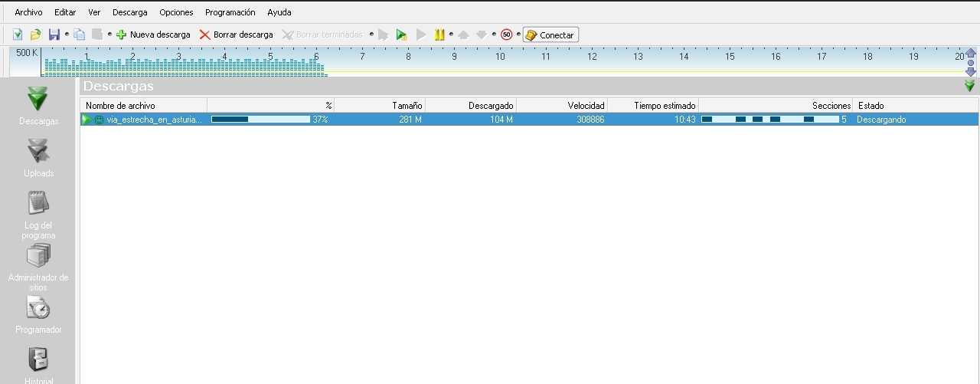Open the Programador scheduler icon
Viewport: 980px width, 384px height.
click(38, 313)
